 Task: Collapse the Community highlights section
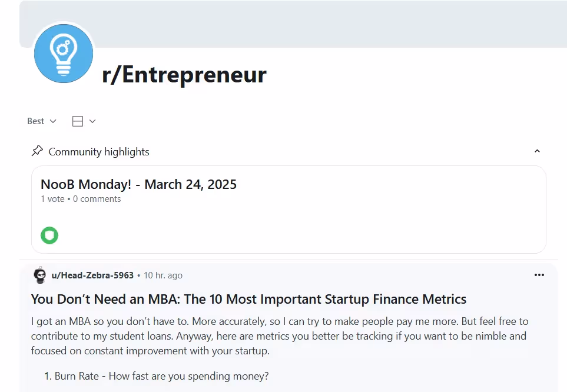coord(536,151)
